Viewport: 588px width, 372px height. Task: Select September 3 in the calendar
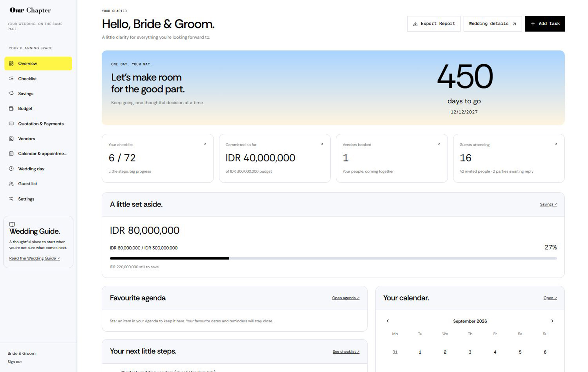click(470, 352)
